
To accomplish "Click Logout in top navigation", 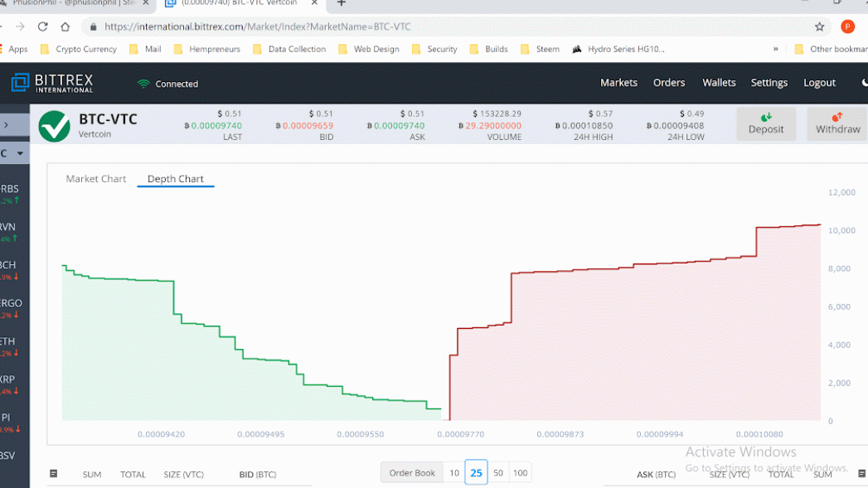I will (x=819, y=83).
